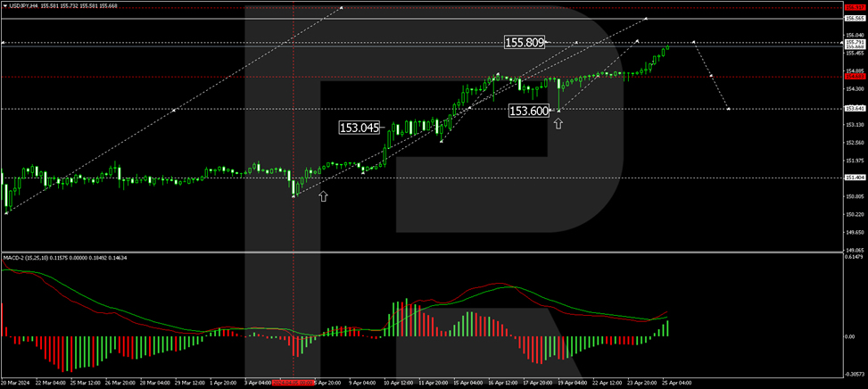Click the MACD-2 (15,25,10) indicator label
Image resolution: width=868 pixels, height=389 pixels.
24,258
